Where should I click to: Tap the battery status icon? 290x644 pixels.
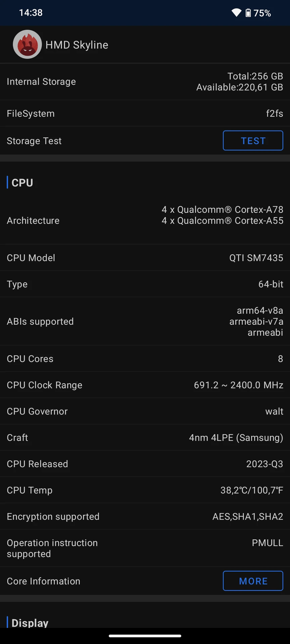tap(248, 13)
